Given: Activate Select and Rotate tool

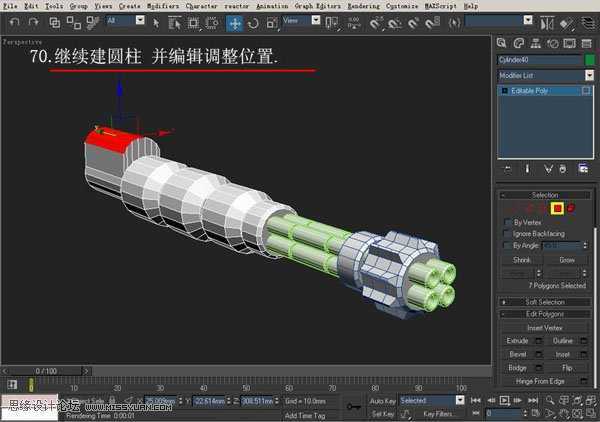Looking at the screenshot, I should point(253,24).
